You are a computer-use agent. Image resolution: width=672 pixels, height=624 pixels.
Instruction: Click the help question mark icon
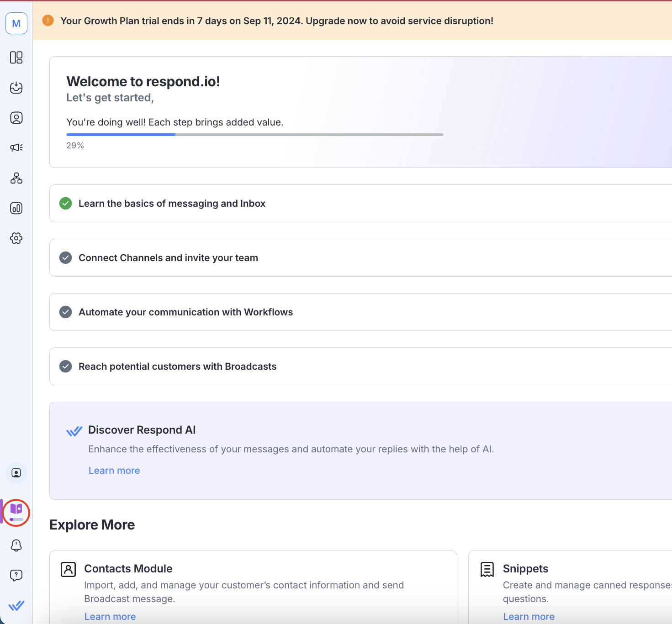pyautogui.click(x=16, y=575)
